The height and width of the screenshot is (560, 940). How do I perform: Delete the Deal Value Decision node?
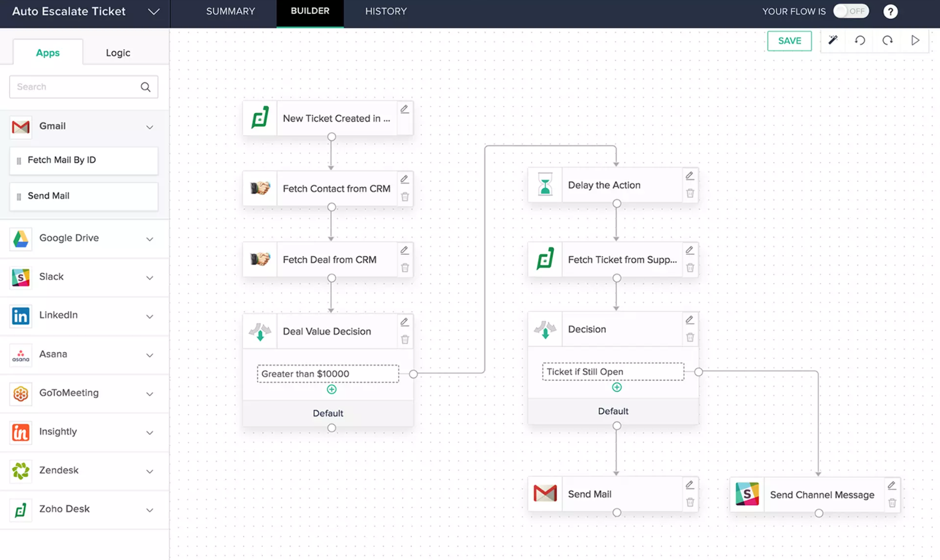click(x=405, y=340)
